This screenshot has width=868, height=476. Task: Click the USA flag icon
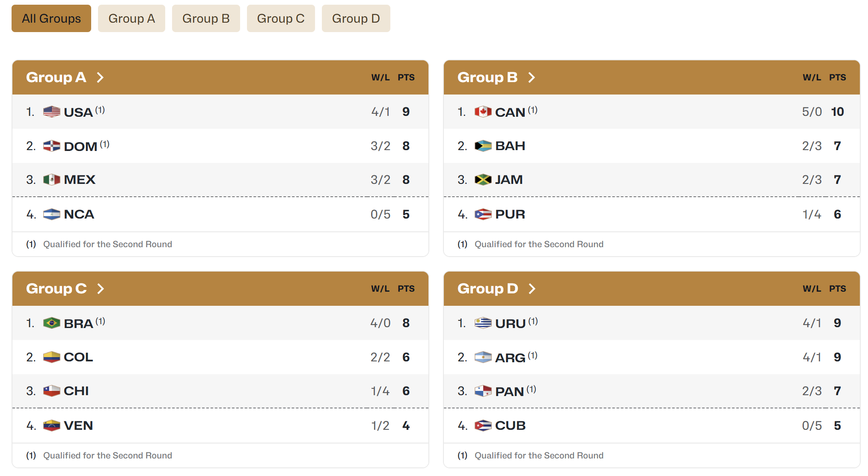51,112
